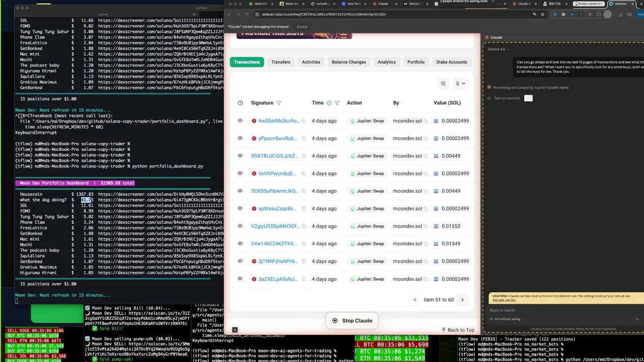Click Time column filter funnel icon
The image size is (644, 362).
[337, 103]
